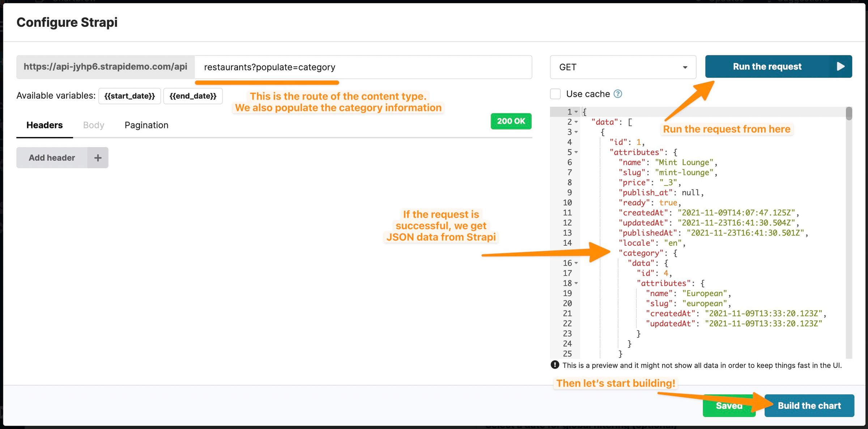Click the plus icon beside Add header

click(97, 157)
